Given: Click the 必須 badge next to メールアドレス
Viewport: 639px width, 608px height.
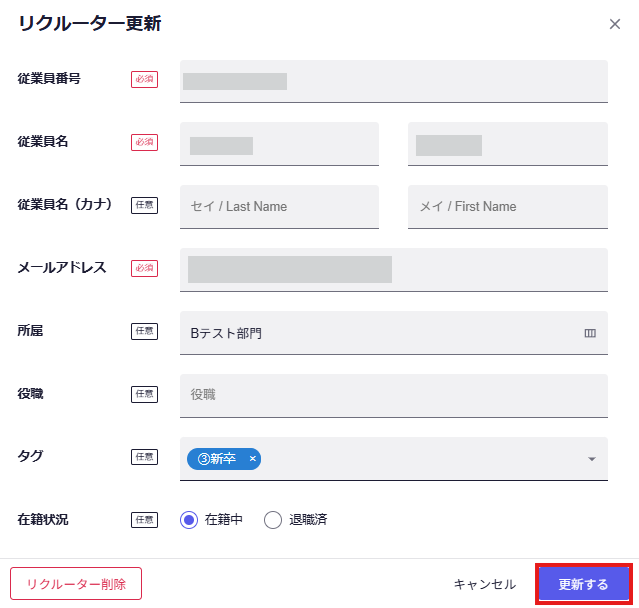Looking at the screenshot, I should click(144, 268).
